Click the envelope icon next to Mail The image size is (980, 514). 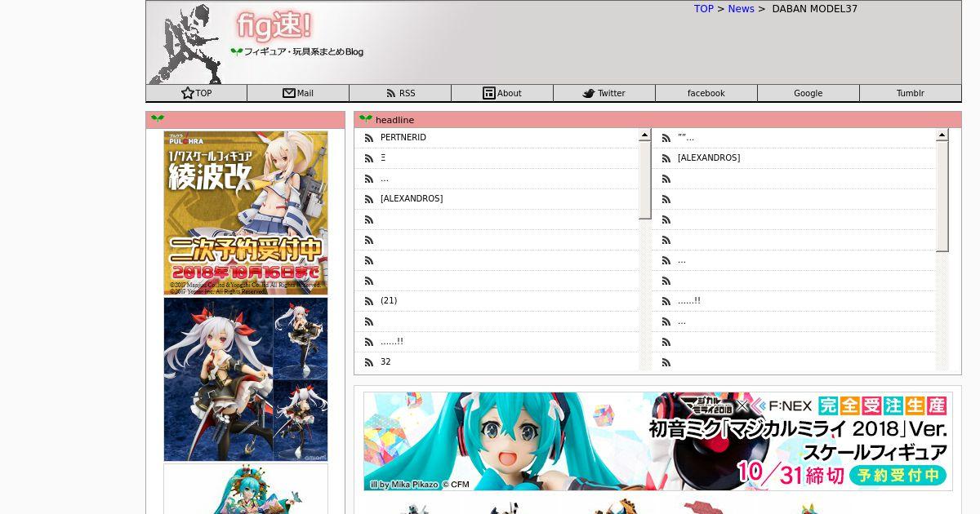pos(289,93)
